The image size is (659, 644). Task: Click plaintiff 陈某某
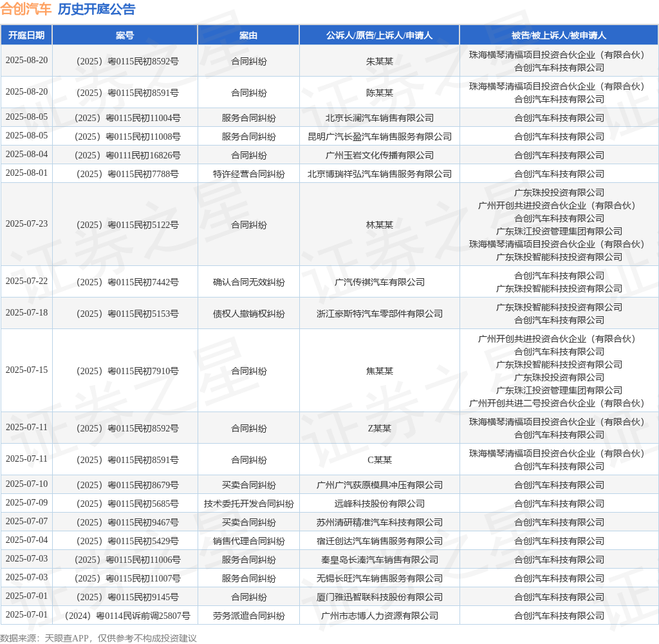[x=380, y=93]
